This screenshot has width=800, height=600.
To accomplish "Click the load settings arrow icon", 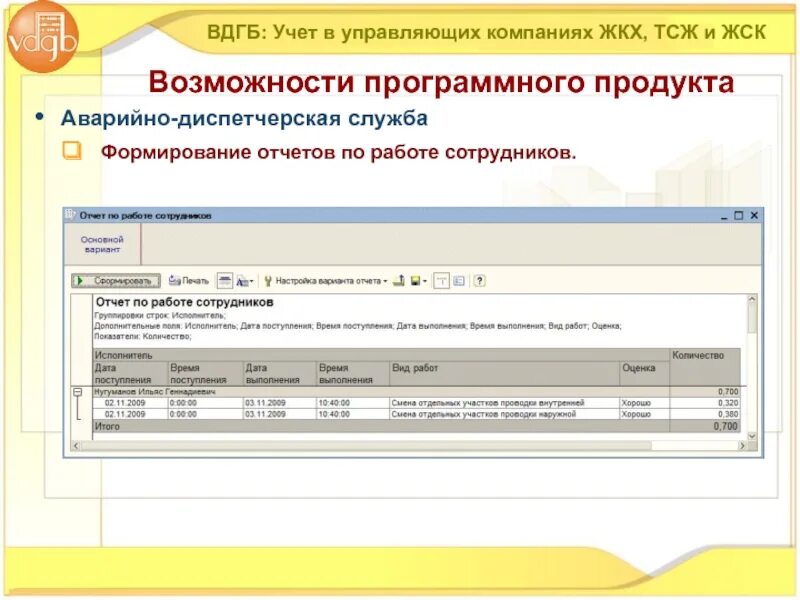I will 399,281.
